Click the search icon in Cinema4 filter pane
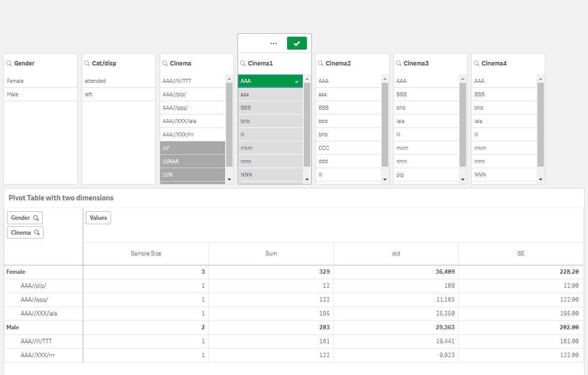 [476, 63]
